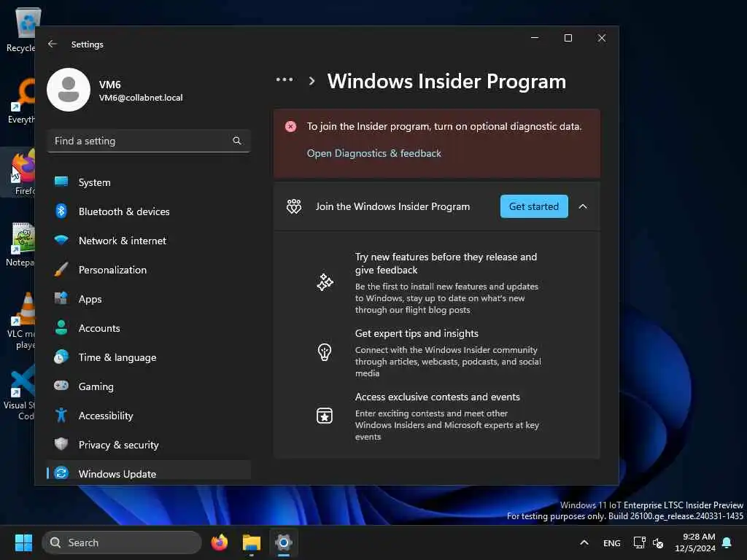This screenshot has width=747, height=560.
Task: Click the Personalization paintbrush icon
Action: [61, 270]
